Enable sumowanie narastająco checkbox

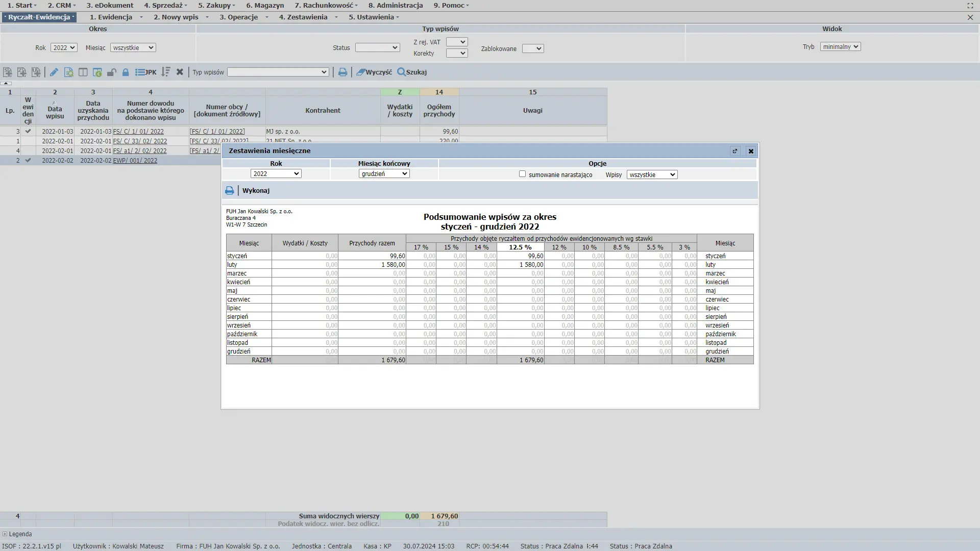[522, 174]
